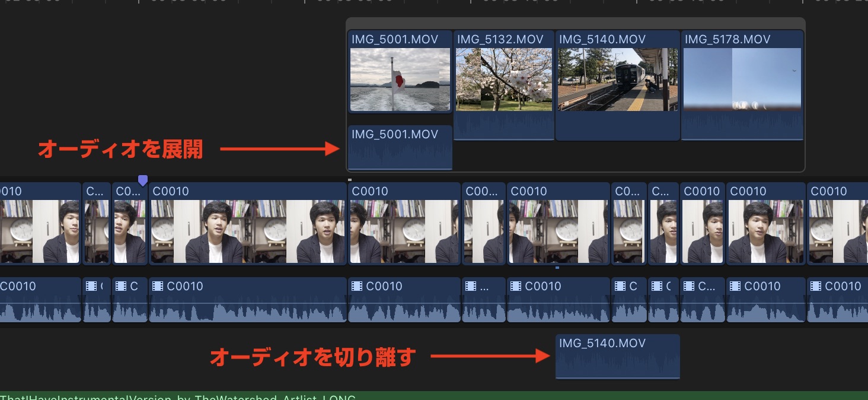Select the C0010 audio component above detached IMG_5140.MOV audio

[559, 300]
